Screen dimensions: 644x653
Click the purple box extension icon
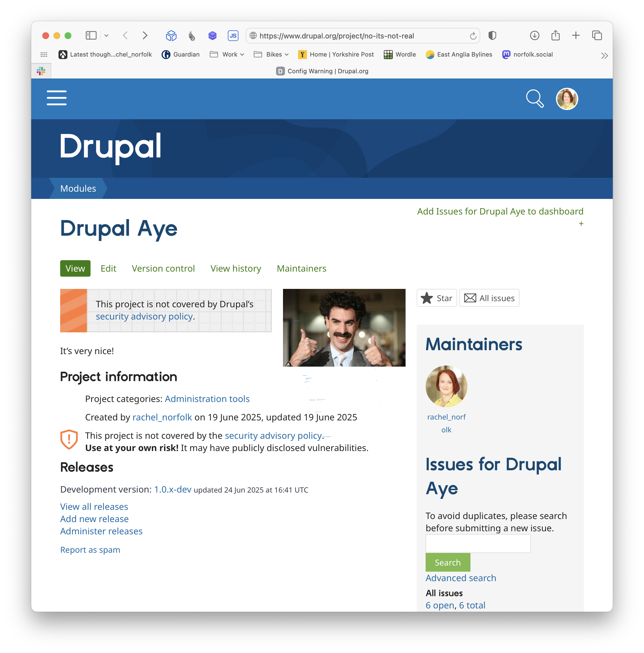[x=212, y=35]
